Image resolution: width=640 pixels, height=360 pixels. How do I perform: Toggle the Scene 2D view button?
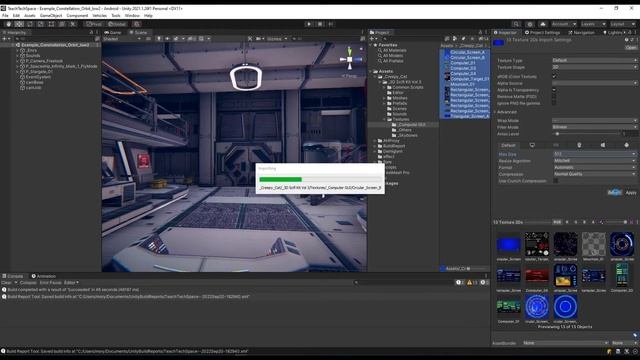pos(148,39)
